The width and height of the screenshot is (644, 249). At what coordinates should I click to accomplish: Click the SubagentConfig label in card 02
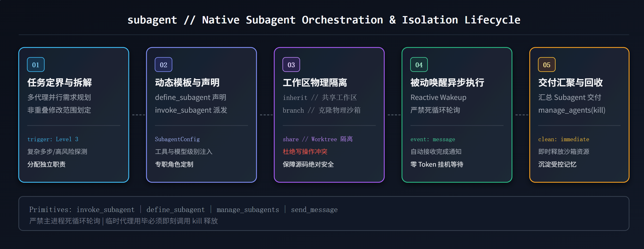pyautogui.click(x=177, y=139)
